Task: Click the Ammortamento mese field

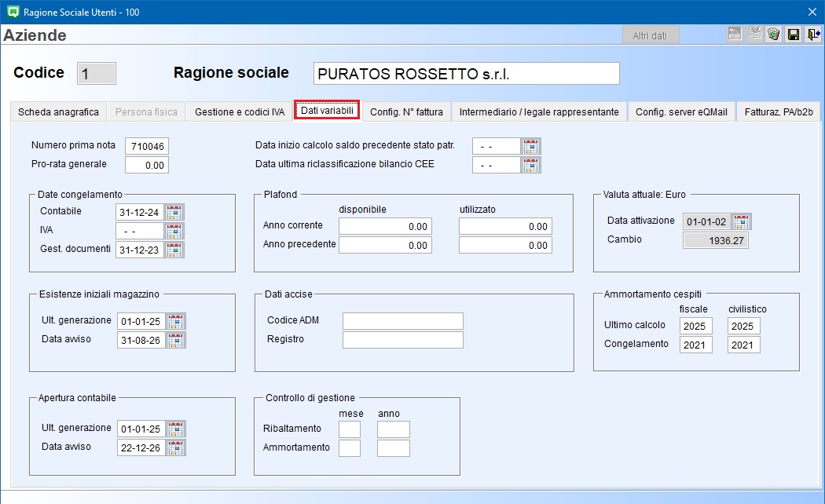Action: 350,448
